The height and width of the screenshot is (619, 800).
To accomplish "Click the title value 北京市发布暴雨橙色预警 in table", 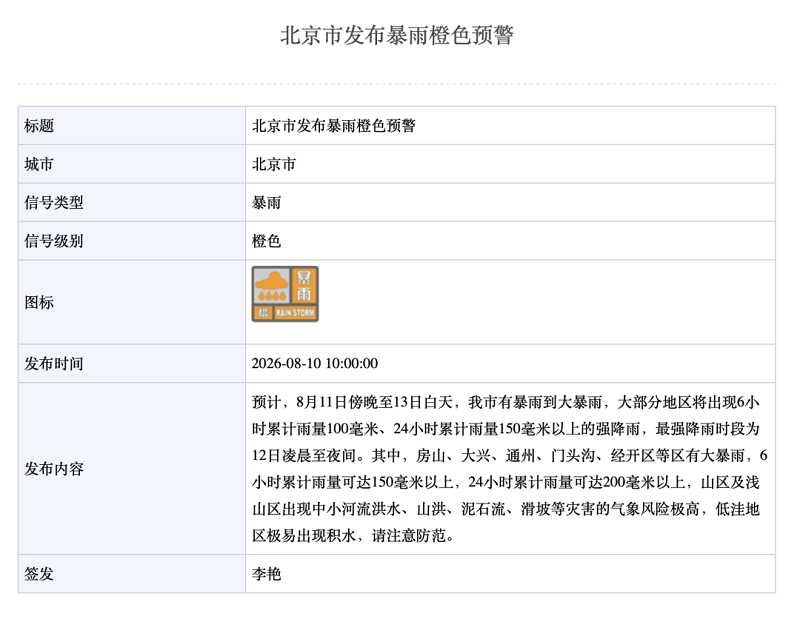I will pos(334,126).
